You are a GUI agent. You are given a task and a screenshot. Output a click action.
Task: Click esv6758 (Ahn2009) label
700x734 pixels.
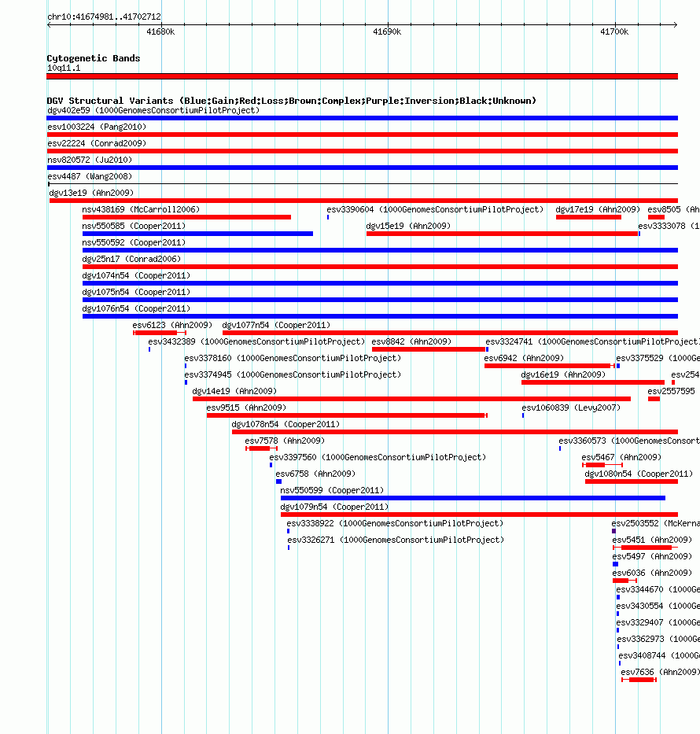315,474
